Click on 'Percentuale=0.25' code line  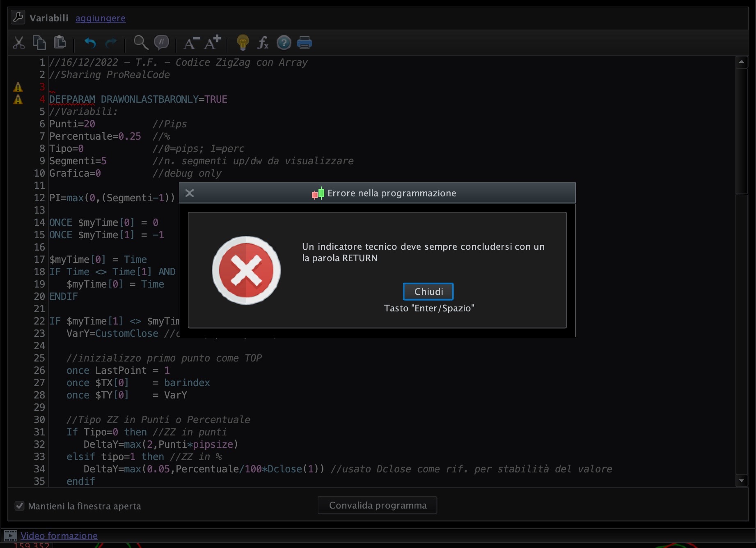coord(95,136)
